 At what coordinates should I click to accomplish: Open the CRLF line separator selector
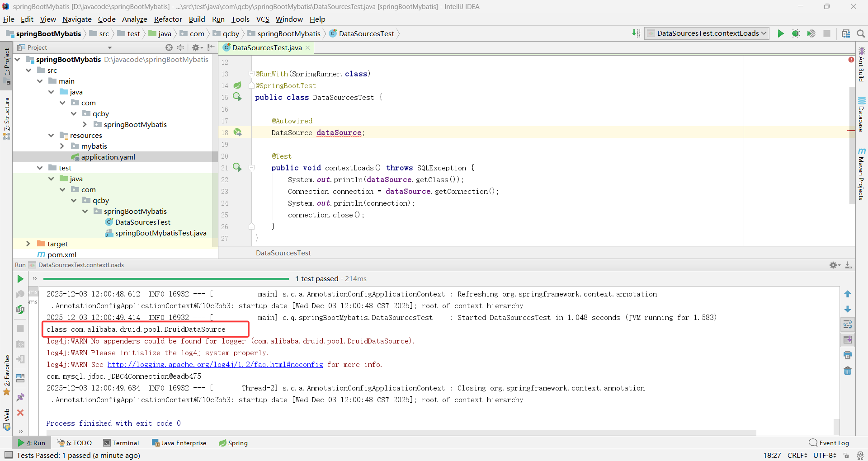797,455
